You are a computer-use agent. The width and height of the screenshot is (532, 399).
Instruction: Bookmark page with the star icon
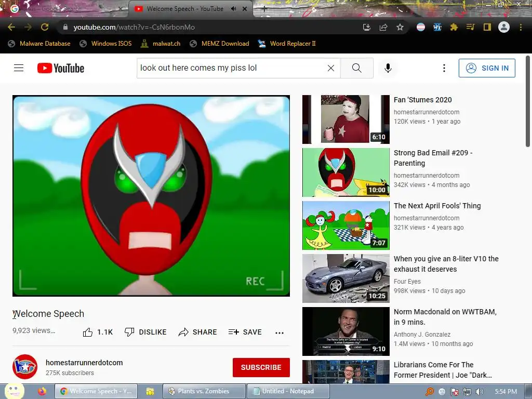pos(400,27)
